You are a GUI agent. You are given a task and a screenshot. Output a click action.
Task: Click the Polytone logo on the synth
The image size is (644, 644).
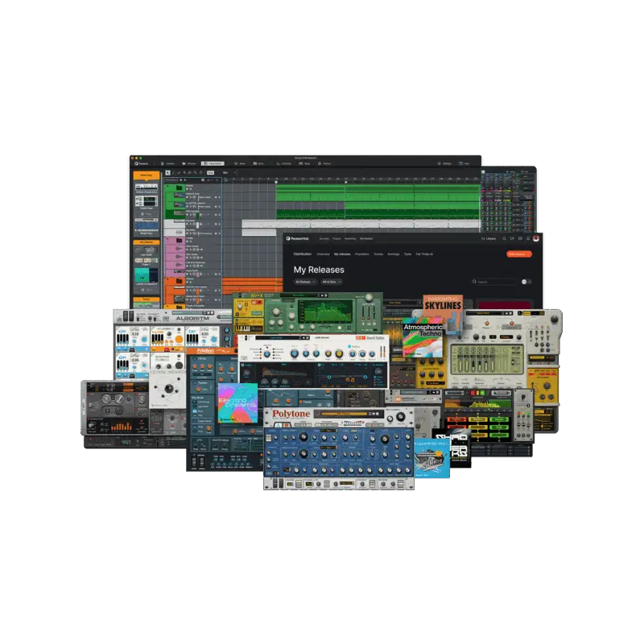(x=291, y=414)
